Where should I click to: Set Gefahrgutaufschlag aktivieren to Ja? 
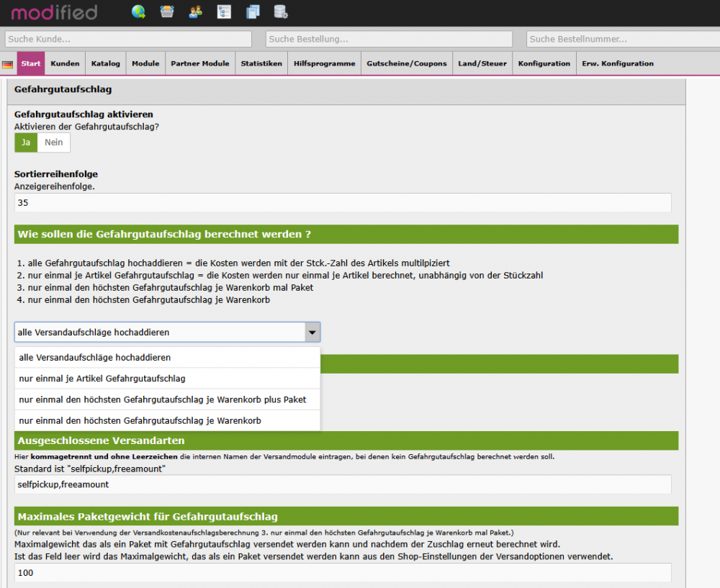pos(25,143)
